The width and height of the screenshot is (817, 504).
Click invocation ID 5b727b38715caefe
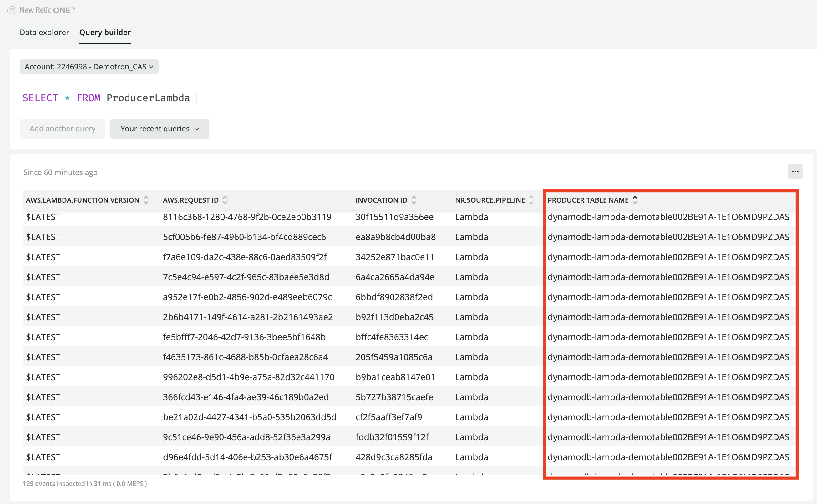pos(394,397)
